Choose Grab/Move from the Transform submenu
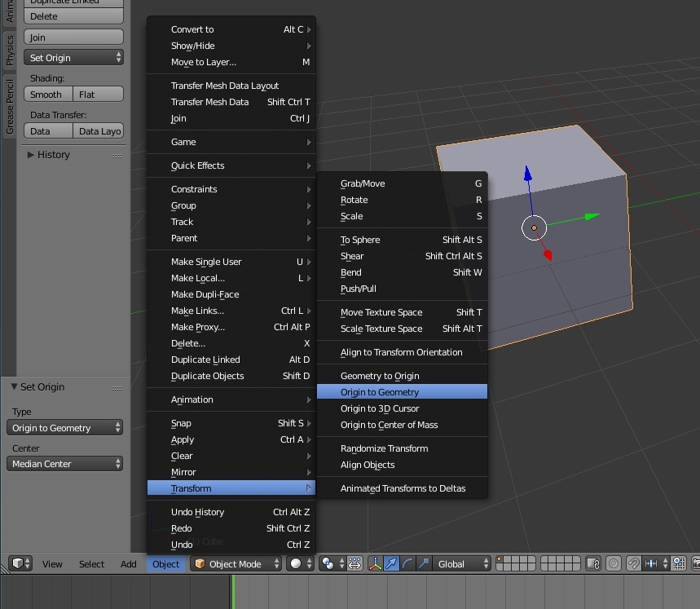The height and width of the screenshot is (609, 700). click(x=402, y=183)
